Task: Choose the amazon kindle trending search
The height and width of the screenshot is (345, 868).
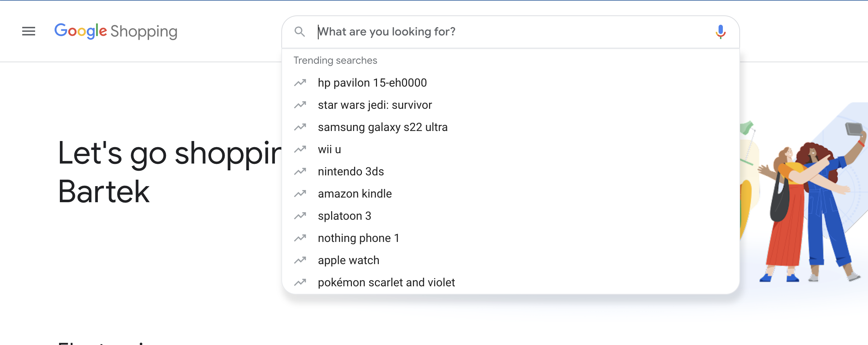Action: 355,194
